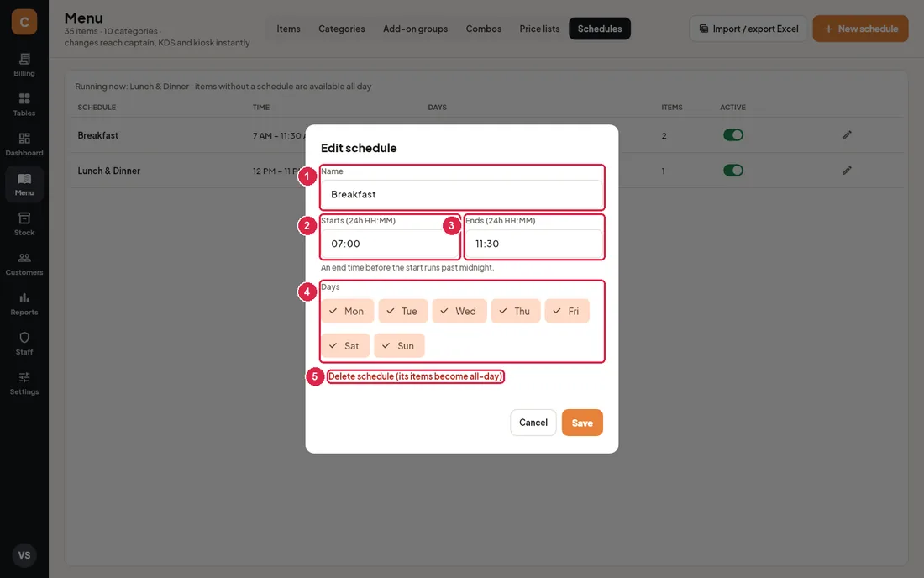This screenshot has width=924, height=578.
Task: Switch to the Add-on groups tab
Action: tap(416, 29)
